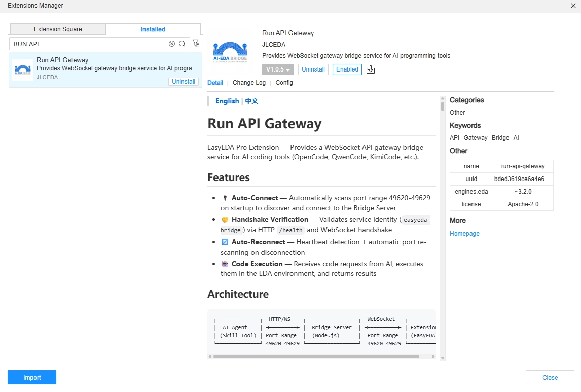581x392 pixels.
Task: Open the Detail tab
Action: pos(215,83)
